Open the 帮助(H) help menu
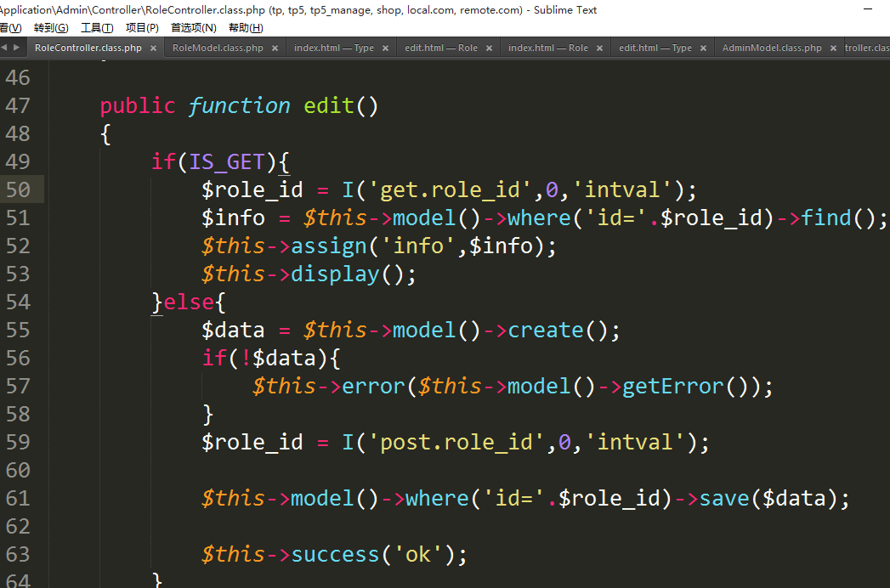Image resolution: width=890 pixels, height=588 pixels. coord(245,28)
